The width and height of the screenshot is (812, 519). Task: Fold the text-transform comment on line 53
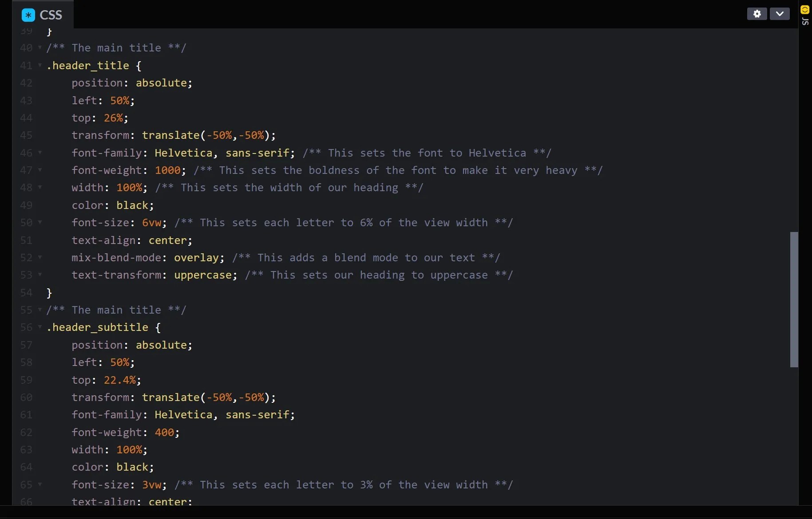[40, 275]
